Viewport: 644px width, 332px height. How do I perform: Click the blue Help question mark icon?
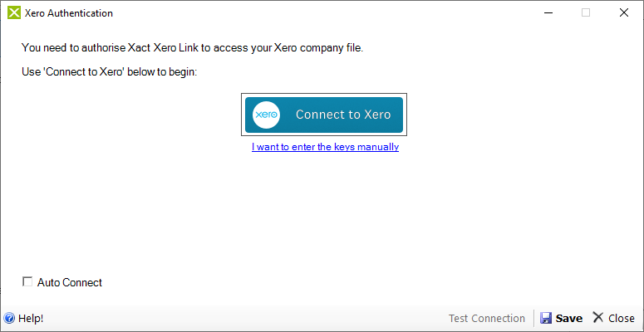coord(9,319)
